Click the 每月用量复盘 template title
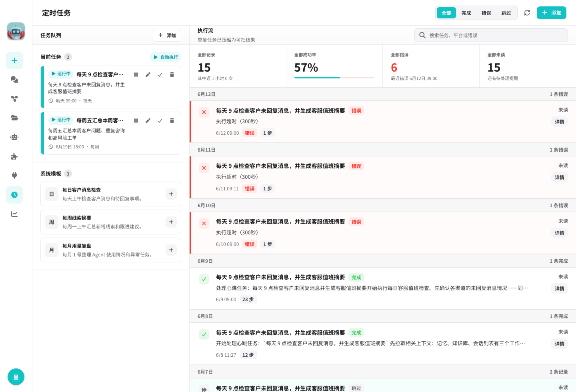 [77, 246]
